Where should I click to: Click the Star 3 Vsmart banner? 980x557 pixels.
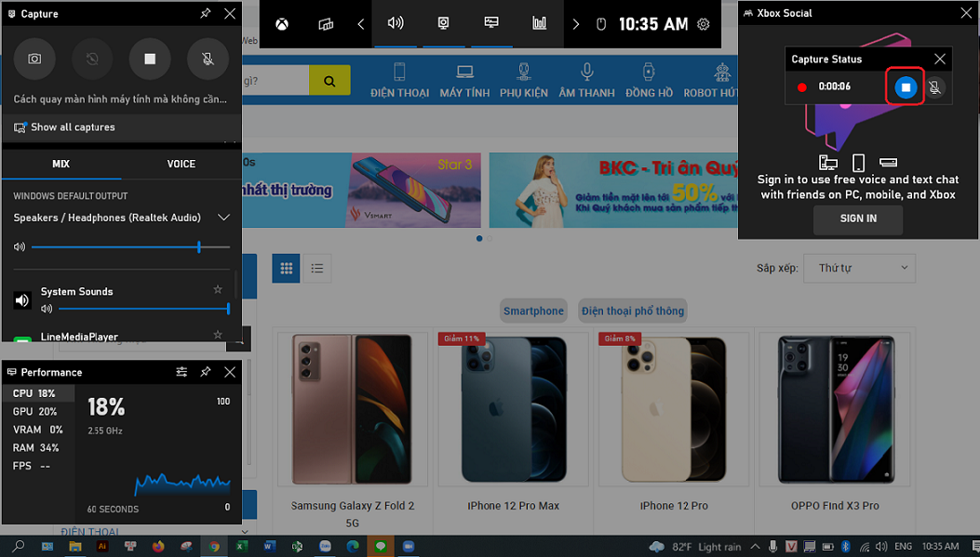361,190
